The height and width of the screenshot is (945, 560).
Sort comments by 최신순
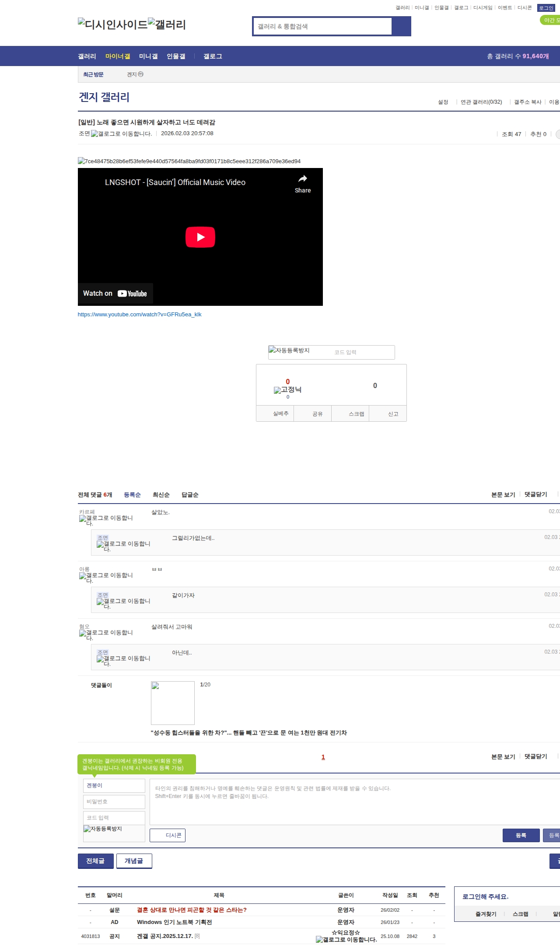pos(161,495)
